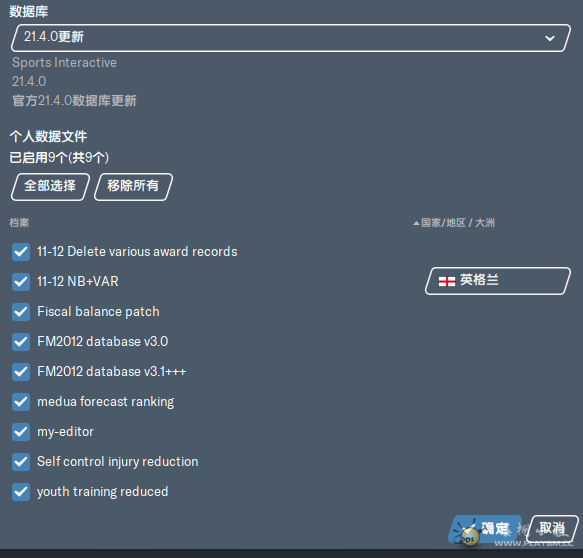Cancel with the 取消 button
This screenshot has height=558, width=583.
tap(552, 529)
